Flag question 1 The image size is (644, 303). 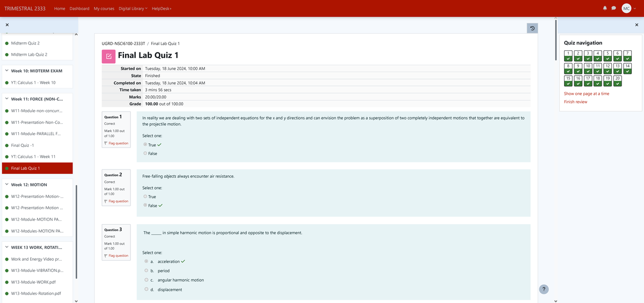(117, 143)
